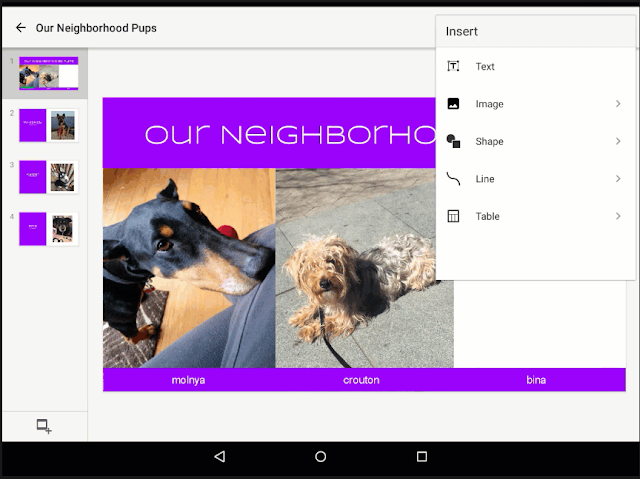Tap the back arrow in the header
640x479 pixels.
click(20, 28)
